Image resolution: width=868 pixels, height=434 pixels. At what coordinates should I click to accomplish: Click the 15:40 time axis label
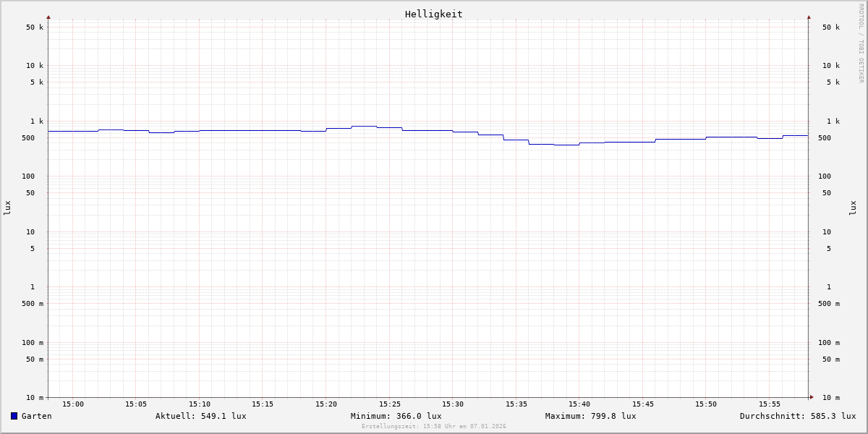579,404
